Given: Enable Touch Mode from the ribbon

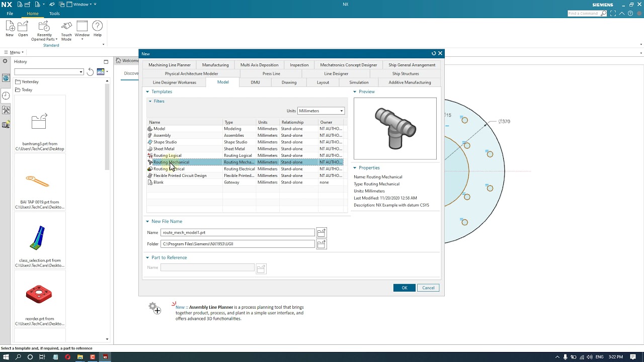Looking at the screenshot, I should click(66, 31).
